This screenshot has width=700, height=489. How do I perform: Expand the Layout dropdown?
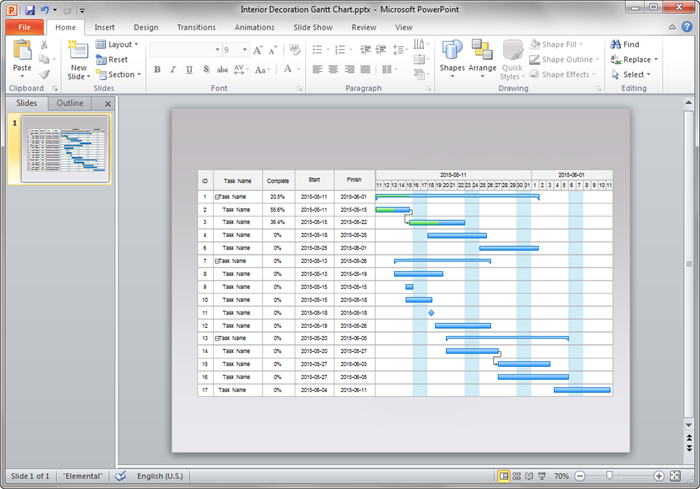[119, 45]
